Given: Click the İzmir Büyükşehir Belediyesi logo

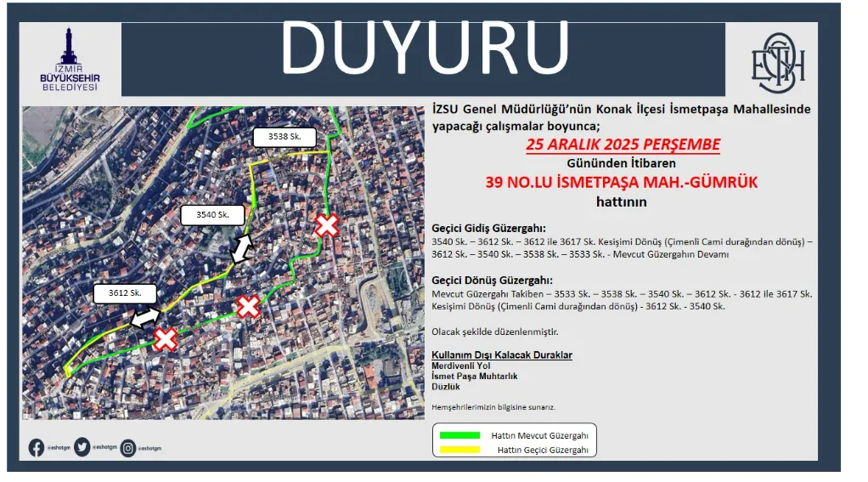Looking at the screenshot, I should 70,60.
